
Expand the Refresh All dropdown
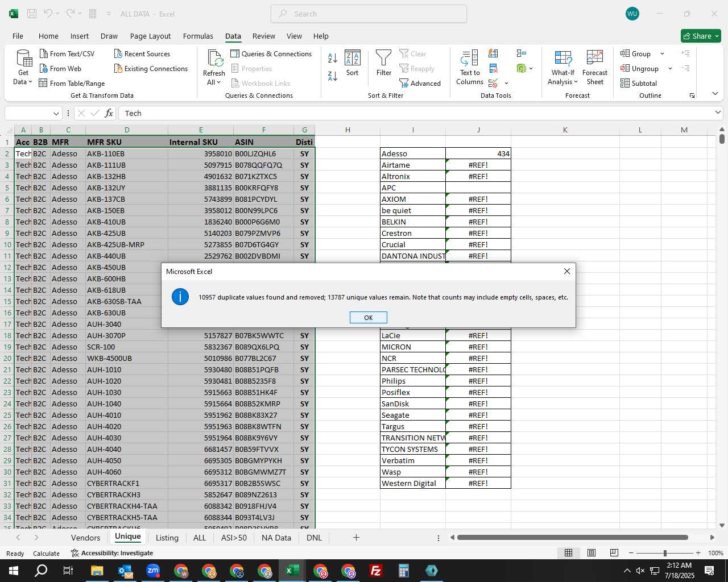[213, 82]
